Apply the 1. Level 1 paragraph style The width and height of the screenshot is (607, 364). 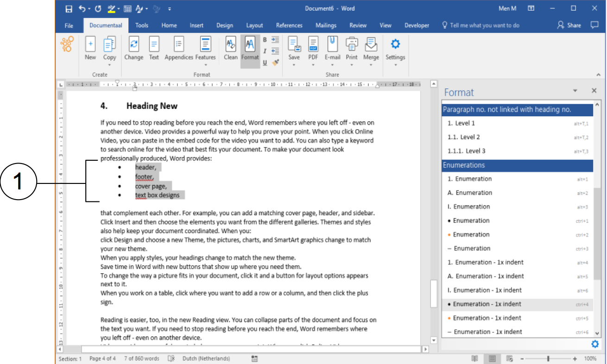(518, 123)
